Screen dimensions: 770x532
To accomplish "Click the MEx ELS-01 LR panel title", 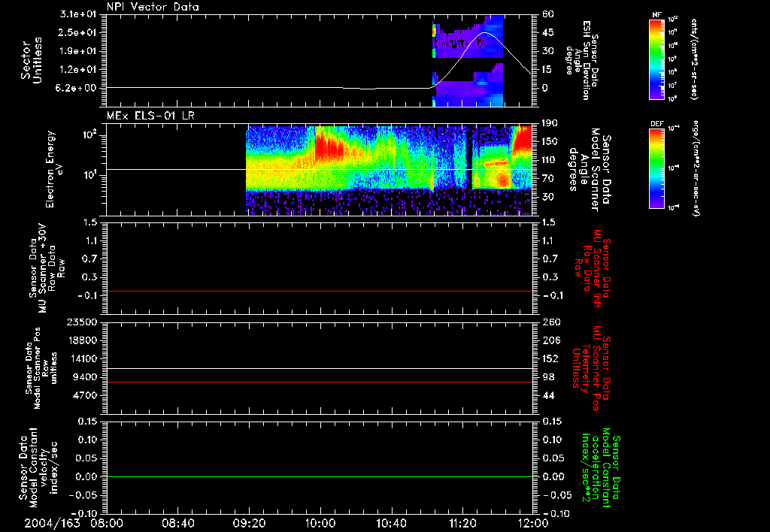I will point(150,116).
